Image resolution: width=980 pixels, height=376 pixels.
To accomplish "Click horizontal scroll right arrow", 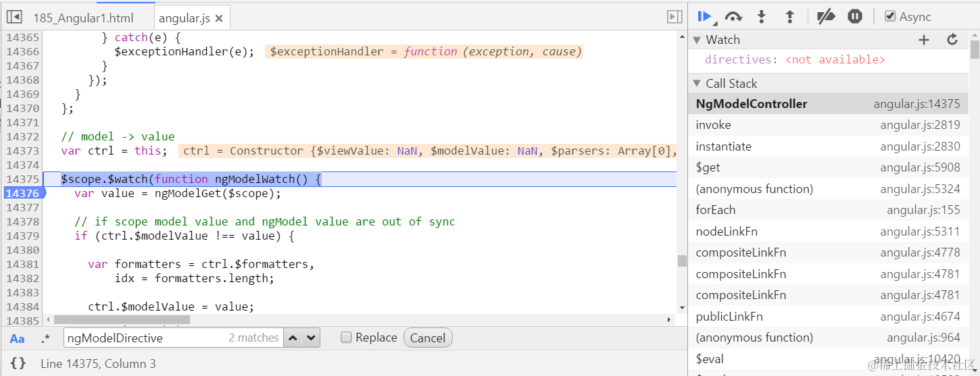I will pyautogui.click(x=669, y=319).
